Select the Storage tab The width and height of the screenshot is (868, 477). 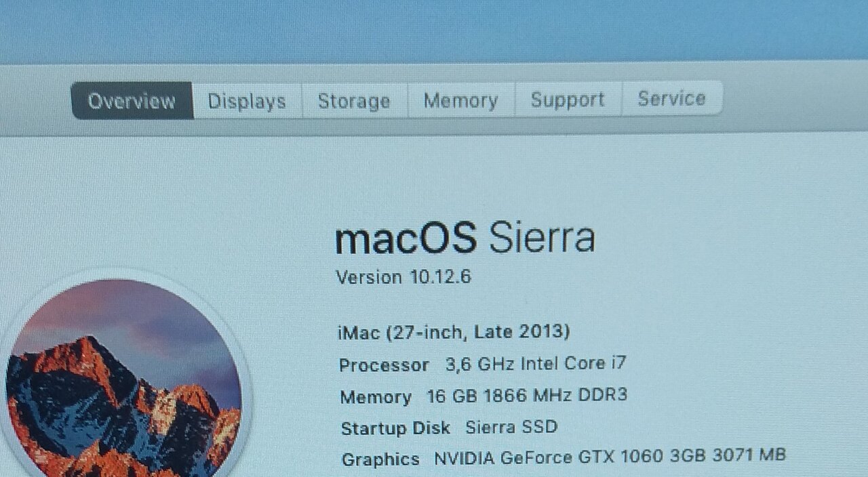click(x=354, y=101)
